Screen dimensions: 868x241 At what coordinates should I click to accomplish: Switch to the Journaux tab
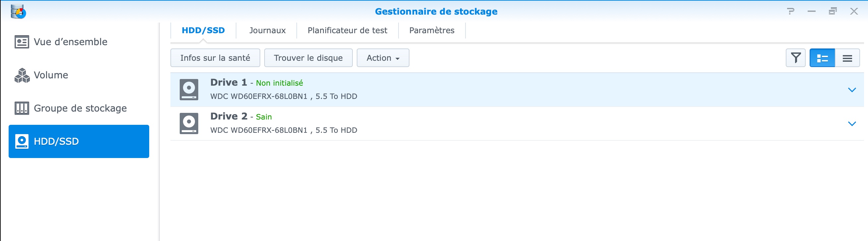coord(267,31)
